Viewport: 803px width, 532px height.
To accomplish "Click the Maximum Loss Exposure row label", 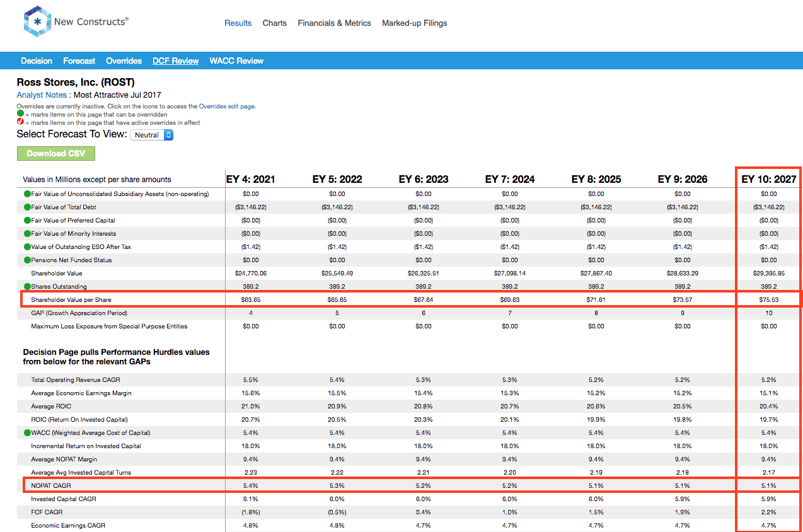I will click(109, 326).
